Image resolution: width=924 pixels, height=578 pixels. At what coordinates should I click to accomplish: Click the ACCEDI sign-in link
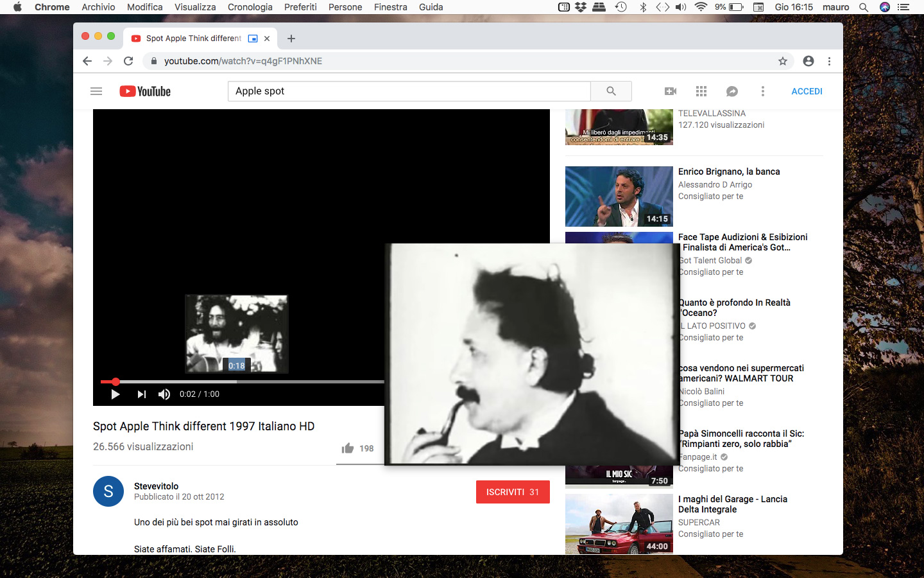(x=807, y=91)
